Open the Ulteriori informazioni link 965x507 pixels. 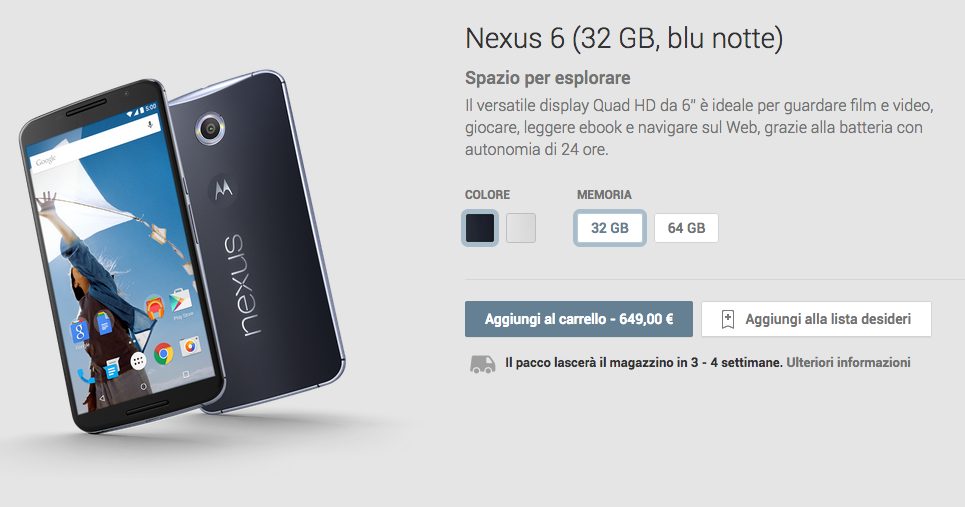click(x=848, y=362)
